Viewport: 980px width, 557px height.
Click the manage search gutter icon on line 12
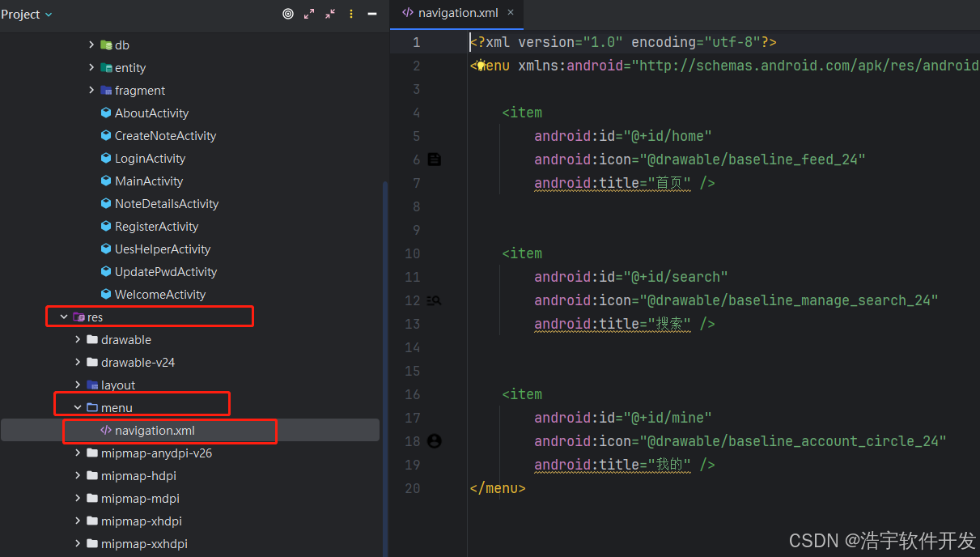pos(435,300)
